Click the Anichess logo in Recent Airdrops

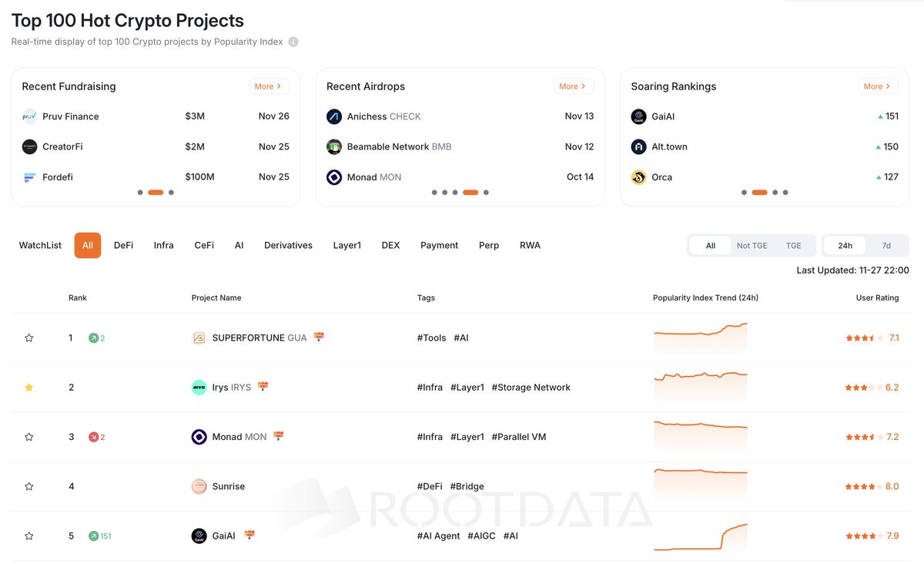tap(334, 116)
